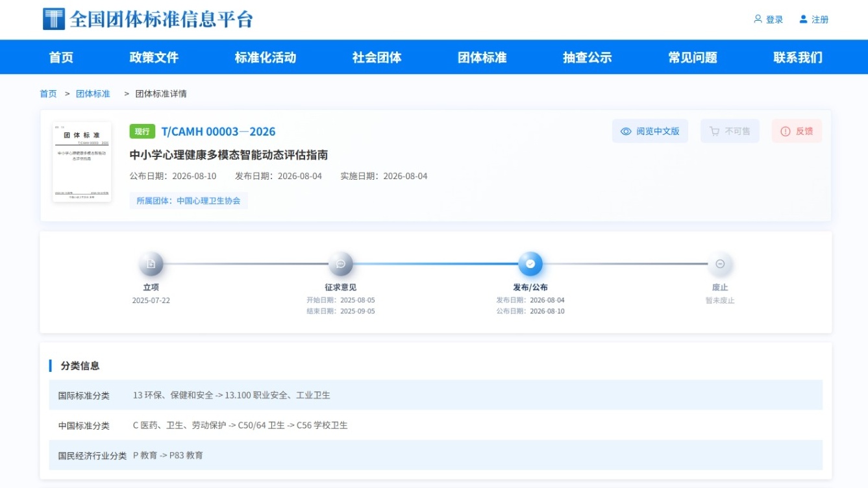Go to 标准化活动 in navigation bar
This screenshot has height=488, width=868.
(x=266, y=57)
